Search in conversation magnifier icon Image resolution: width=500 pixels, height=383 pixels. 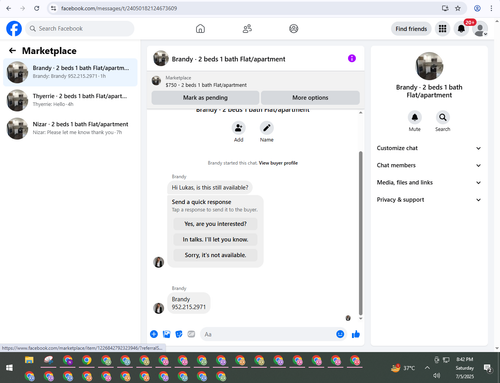443,117
